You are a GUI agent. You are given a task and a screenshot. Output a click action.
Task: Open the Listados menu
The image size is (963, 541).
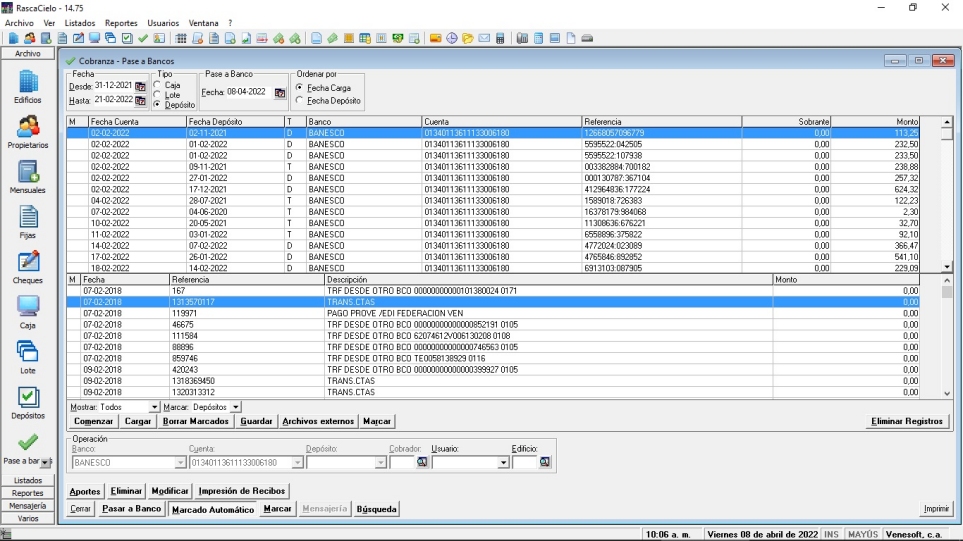pyautogui.click(x=80, y=23)
